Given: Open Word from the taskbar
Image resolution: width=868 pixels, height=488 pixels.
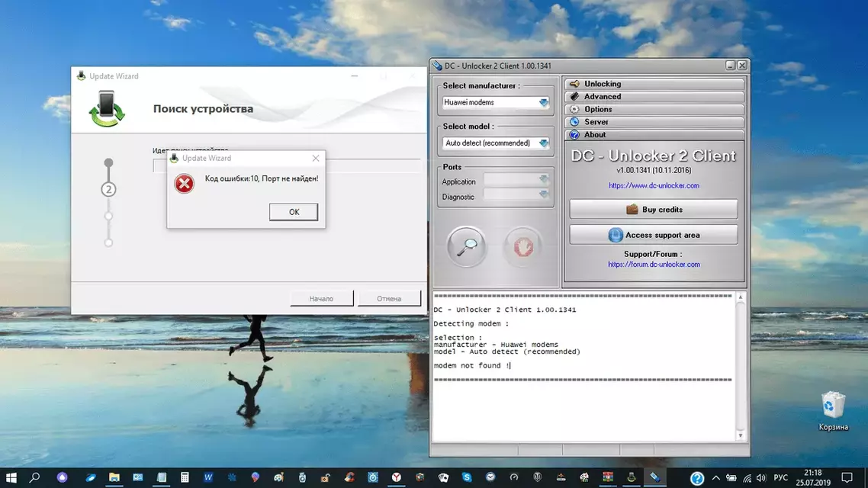Looking at the screenshot, I should [x=208, y=477].
